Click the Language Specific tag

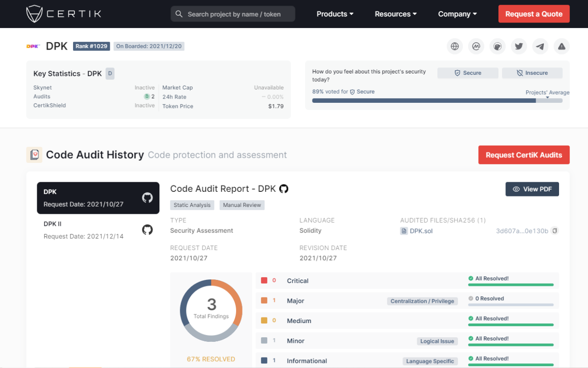430,361
